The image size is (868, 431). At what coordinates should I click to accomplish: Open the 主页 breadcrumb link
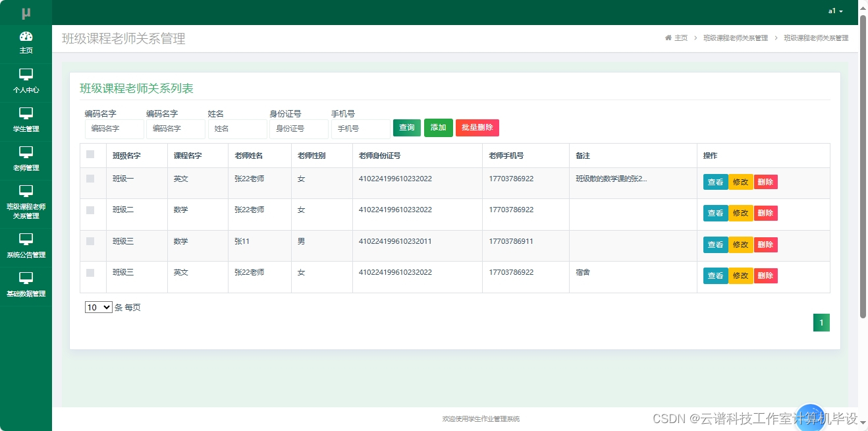click(x=681, y=38)
